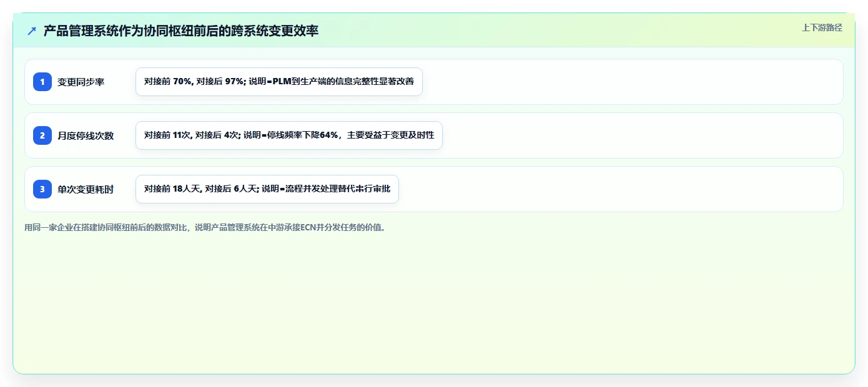Click the footnote starting 用同一家企业在搭建协同枢纽
Viewport: 868px width, 387px height.
205,228
